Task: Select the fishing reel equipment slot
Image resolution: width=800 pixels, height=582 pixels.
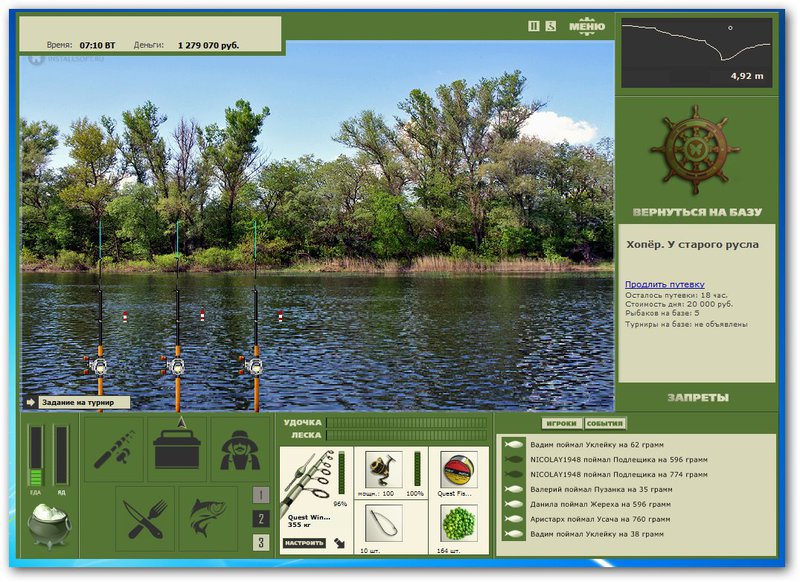Action: (x=385, y=469)
